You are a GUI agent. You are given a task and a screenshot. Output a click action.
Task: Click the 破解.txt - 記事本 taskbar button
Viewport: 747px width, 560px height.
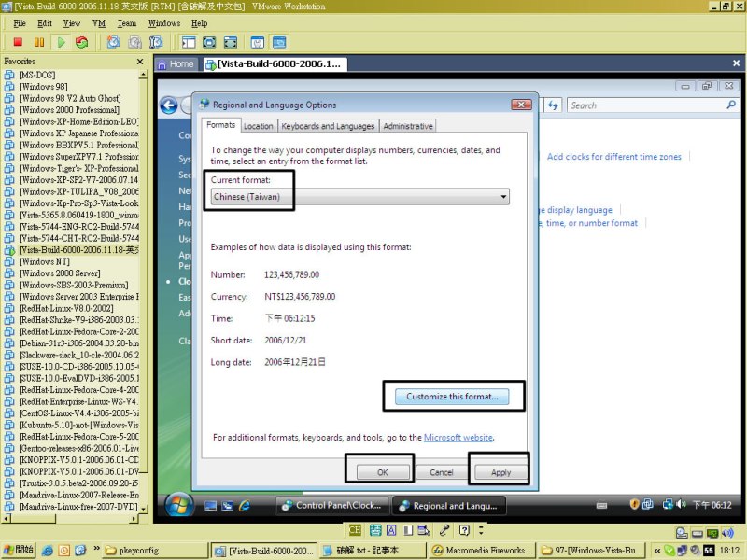(373, 551)
